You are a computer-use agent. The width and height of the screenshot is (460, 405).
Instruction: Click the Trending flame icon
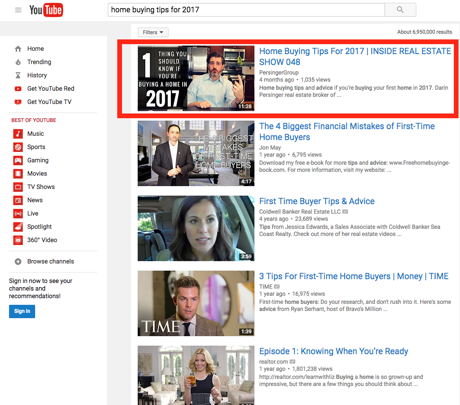[18, 62]
